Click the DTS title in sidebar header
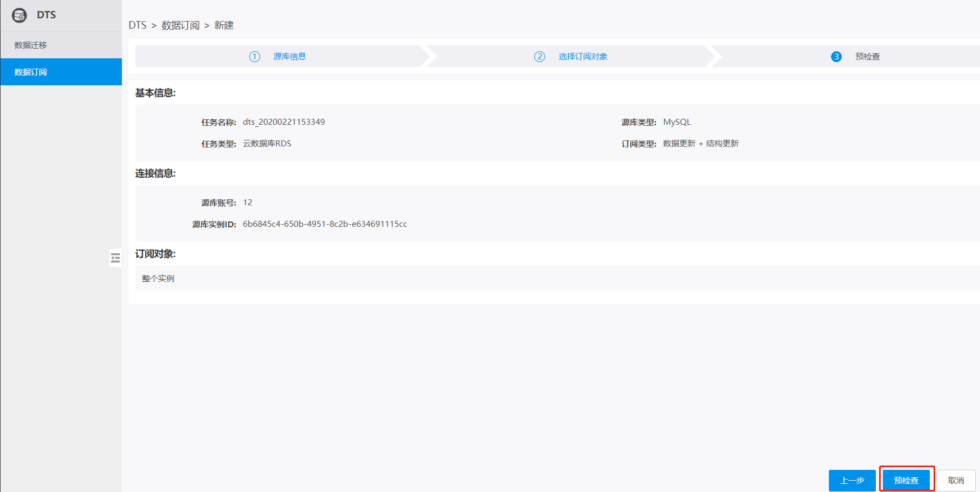This screenshot has width=980, height=492. pyautogui.click(x=46, y=15)
